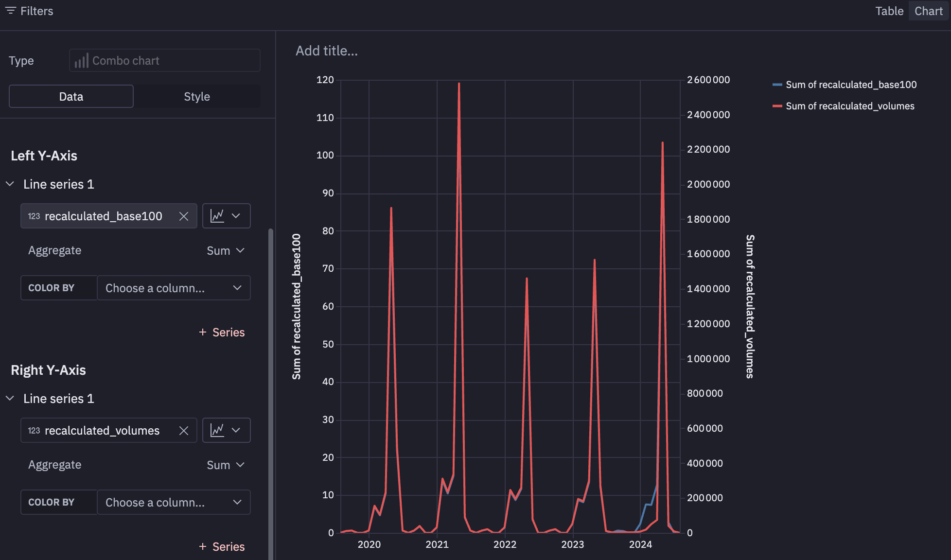Switch to the Data tab

pos(71,97)
